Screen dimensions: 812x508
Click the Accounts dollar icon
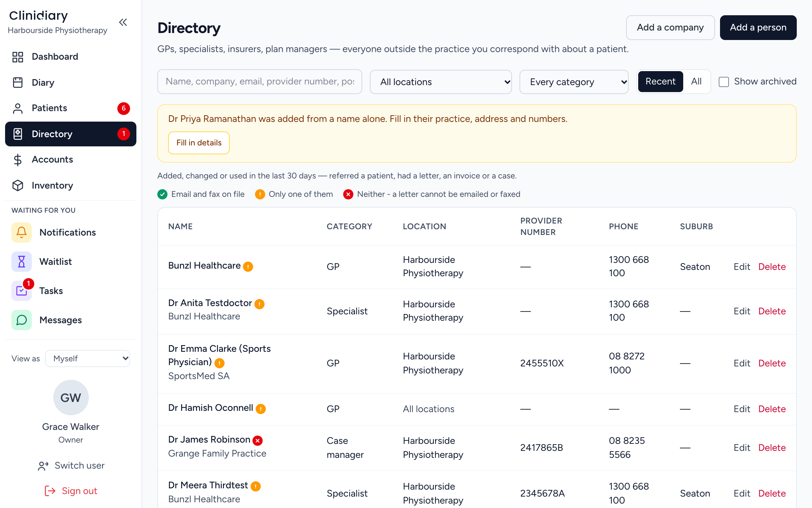(x=18, y=160)
